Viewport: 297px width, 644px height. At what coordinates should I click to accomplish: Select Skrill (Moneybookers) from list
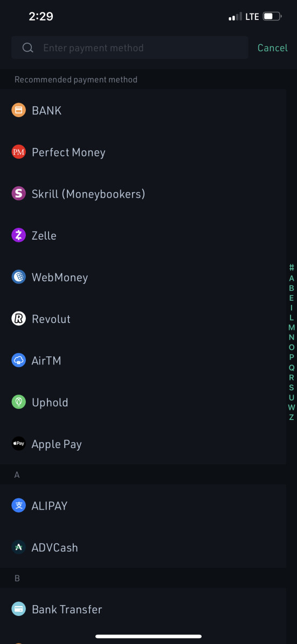pyautogui.click(x=143, y=193)
